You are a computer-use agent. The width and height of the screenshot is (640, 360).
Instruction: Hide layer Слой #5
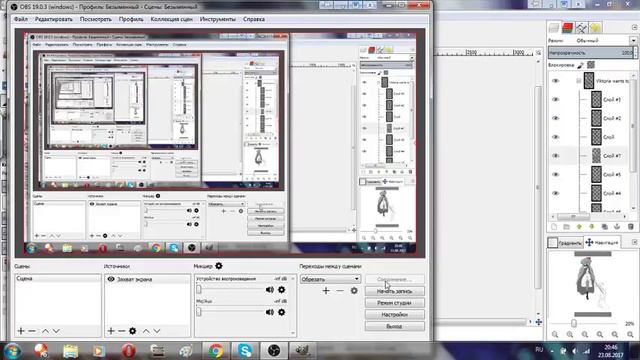click(x=556, y=175)
